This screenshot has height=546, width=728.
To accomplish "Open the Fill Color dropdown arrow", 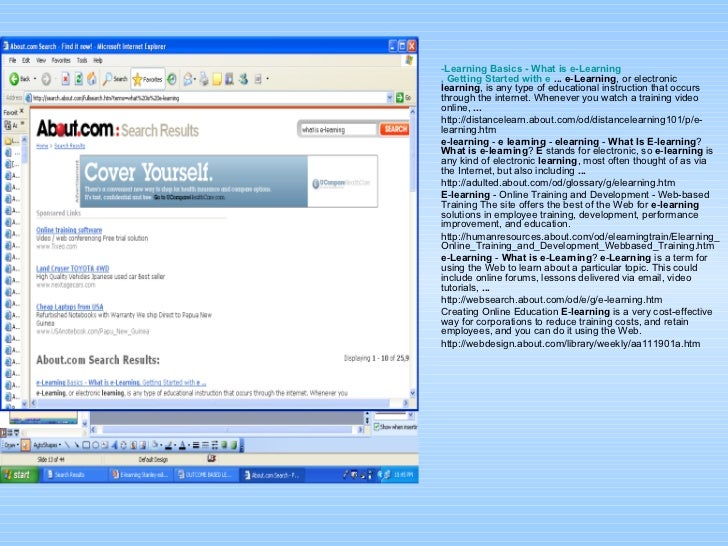I will [x=161, y=445].
